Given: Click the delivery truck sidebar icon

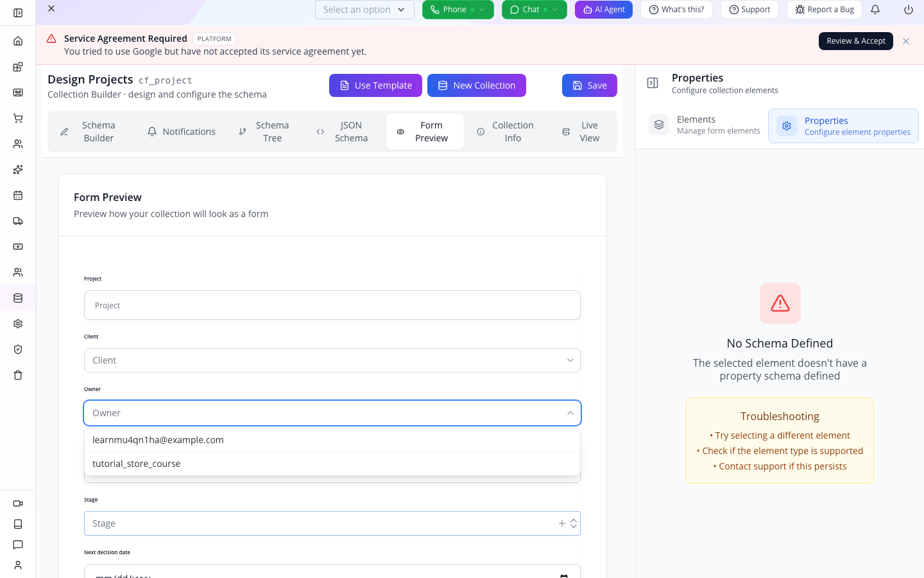Looking at the screenshot, I should pos(18,221).
